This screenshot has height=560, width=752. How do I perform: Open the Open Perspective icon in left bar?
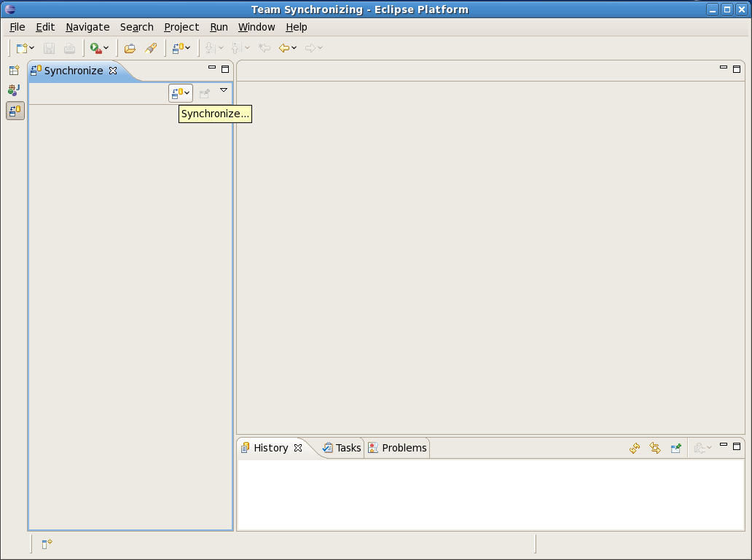14,71
